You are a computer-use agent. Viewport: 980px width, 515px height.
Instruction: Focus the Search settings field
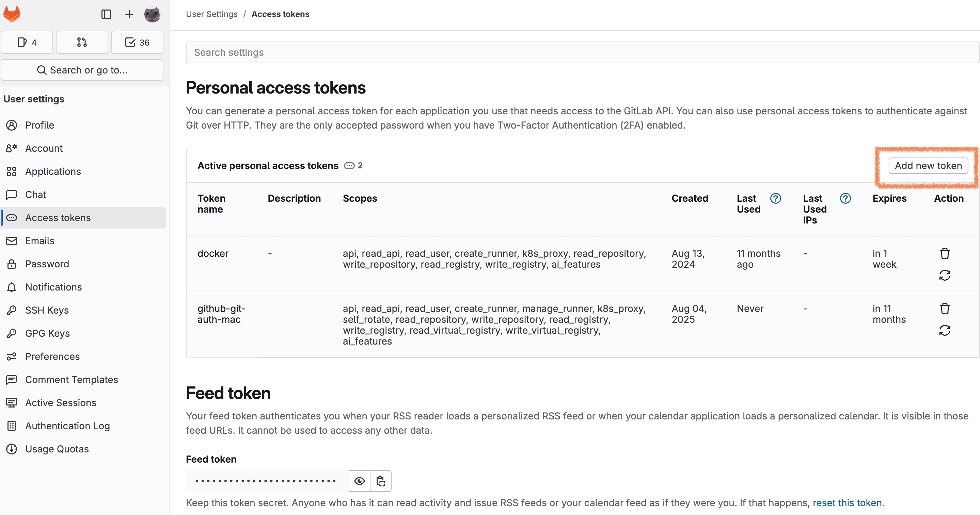click(x=582, y=52)
